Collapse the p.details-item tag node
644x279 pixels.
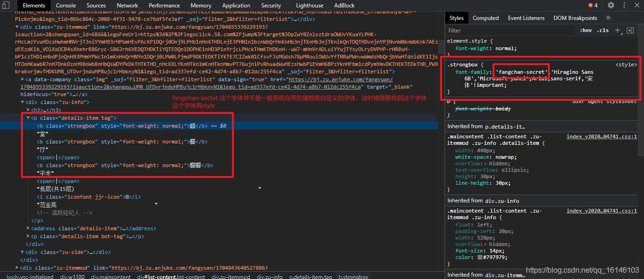29,118
